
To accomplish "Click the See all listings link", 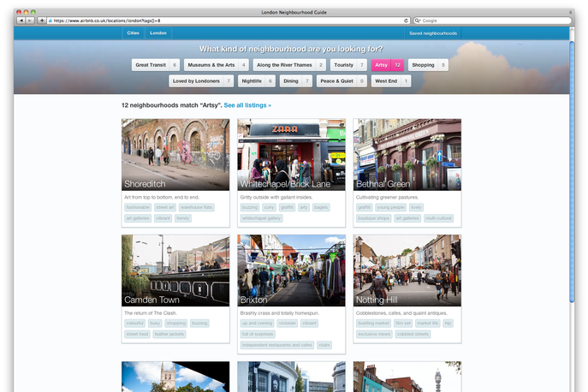I will (247, 105).
